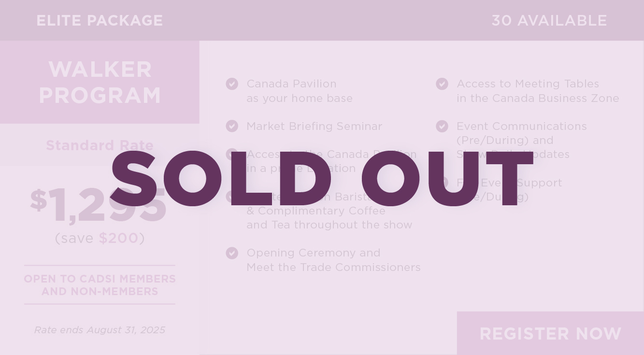This screenshot has height=355, width=644.
Task: Click the Rate ends August 31, 2025 note
Action: [x=100, y=330]
